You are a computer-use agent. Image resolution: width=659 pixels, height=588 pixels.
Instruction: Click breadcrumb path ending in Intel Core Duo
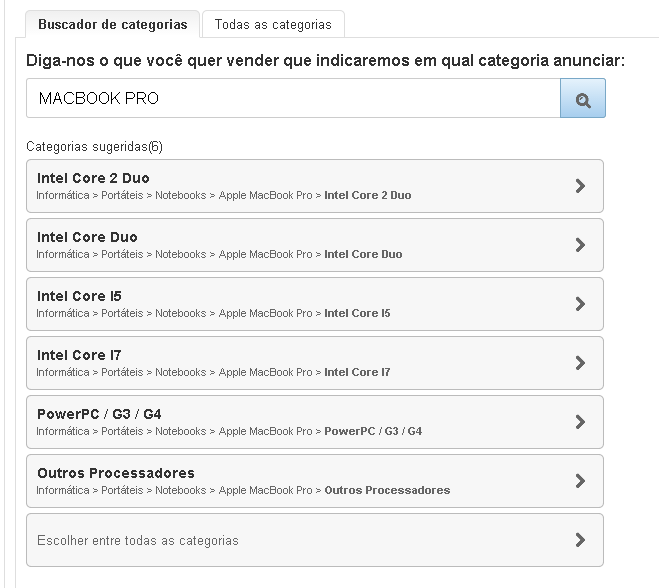(219, 254)
